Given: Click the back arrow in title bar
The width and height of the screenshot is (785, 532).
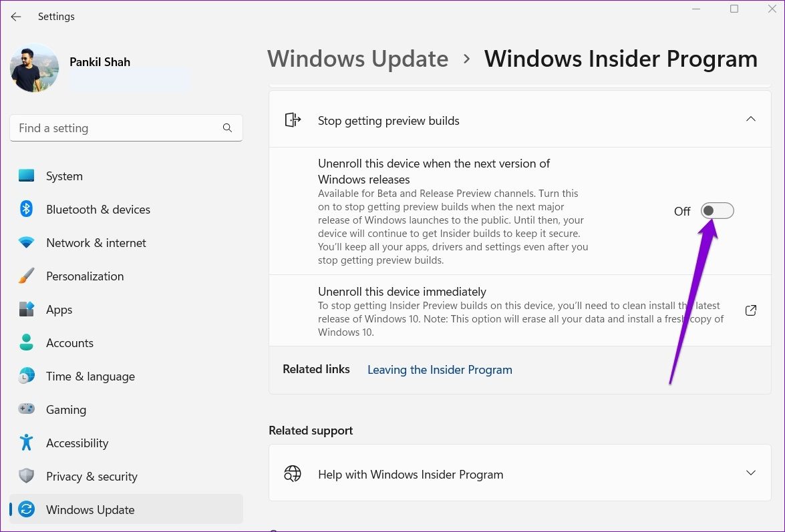Looking at the screenshot, I should click(16, 17).
